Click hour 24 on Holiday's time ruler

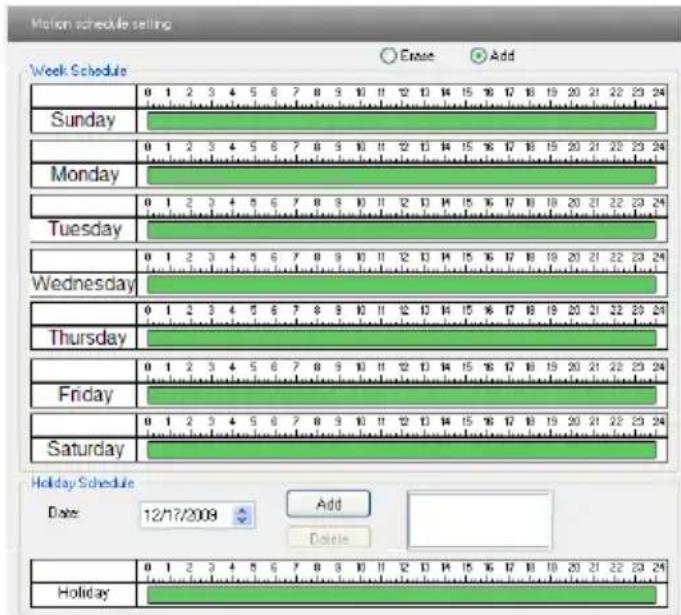[x=659, y=567]
